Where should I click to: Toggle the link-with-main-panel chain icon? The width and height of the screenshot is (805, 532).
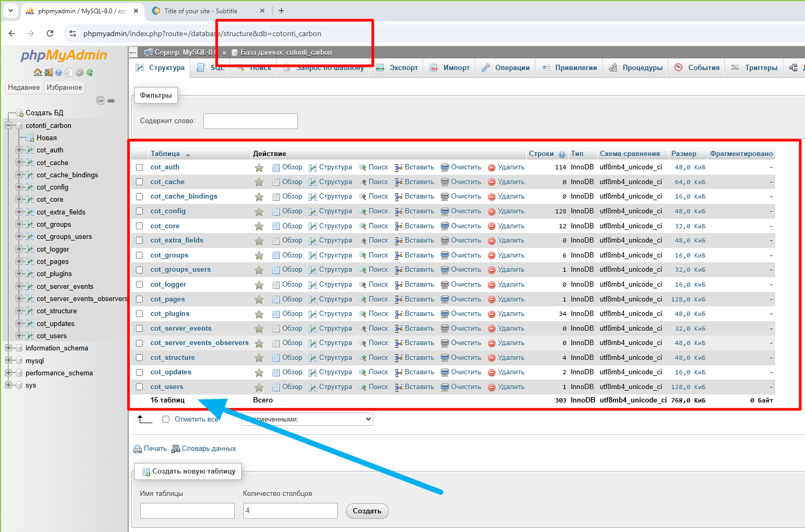click(111, 100)
